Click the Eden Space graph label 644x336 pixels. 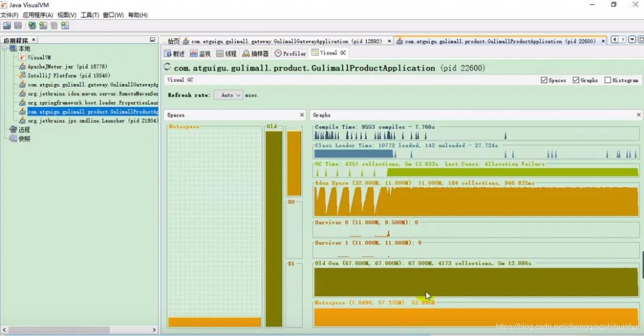[x=425, y=183]
